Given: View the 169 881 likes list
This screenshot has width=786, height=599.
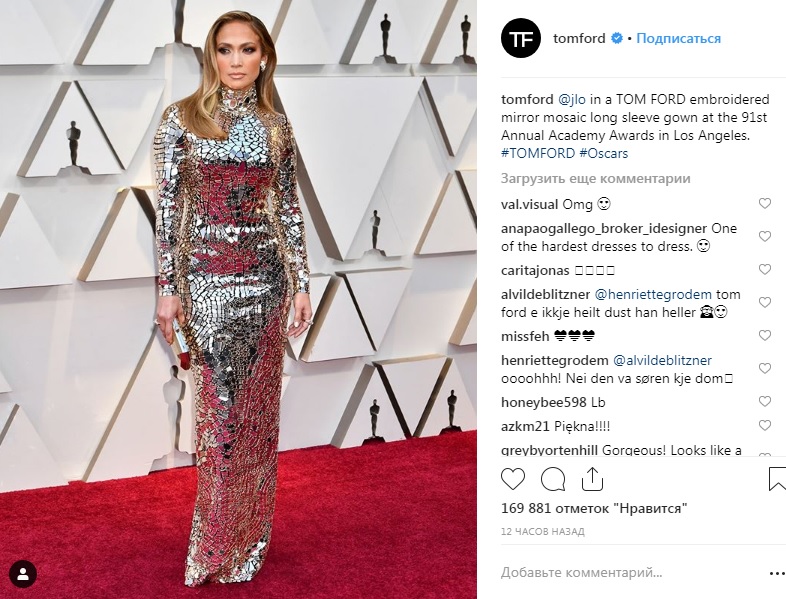Looking at the screenshot, I should coord(594,508).
